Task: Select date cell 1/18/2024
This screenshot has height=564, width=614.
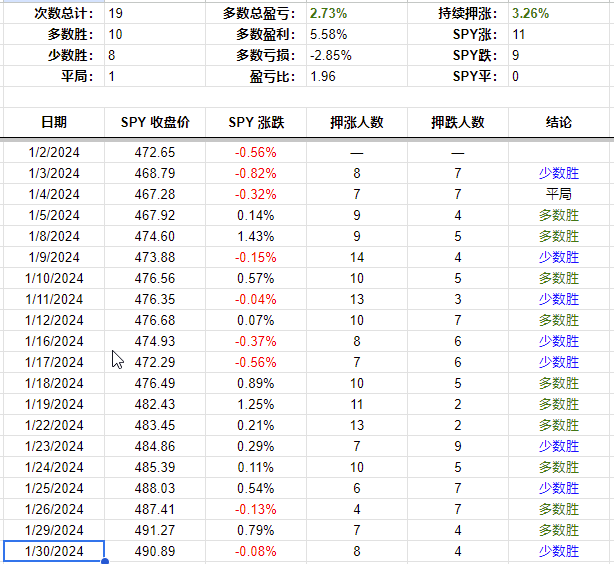Action: point(54,383)
